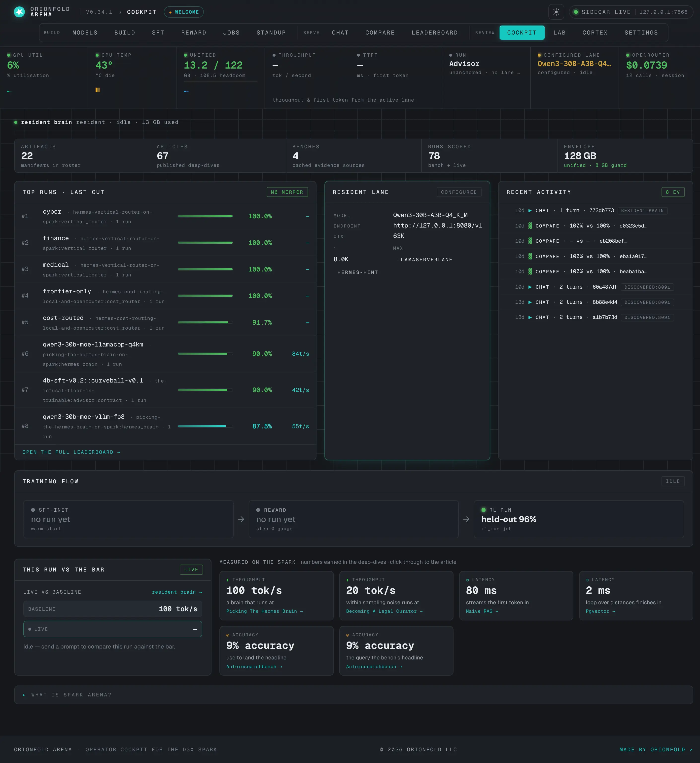Click the Baseline 100 tok/s field

112,609
